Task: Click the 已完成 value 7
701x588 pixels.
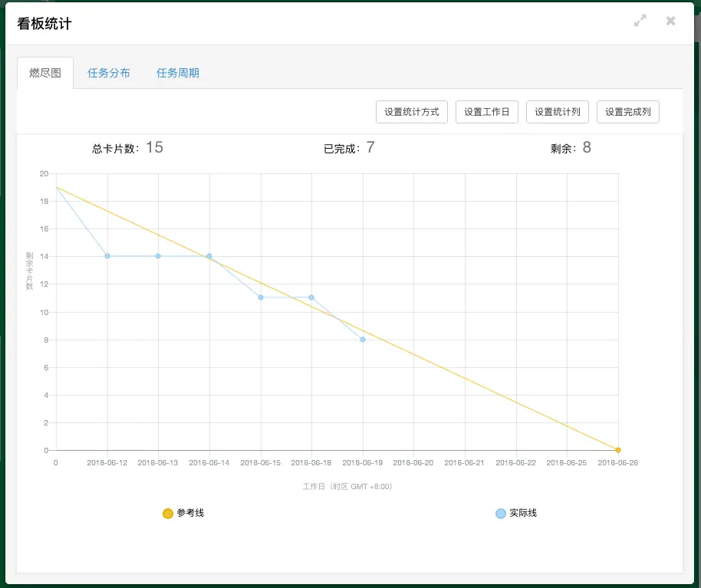Action: tap(370, 147)
